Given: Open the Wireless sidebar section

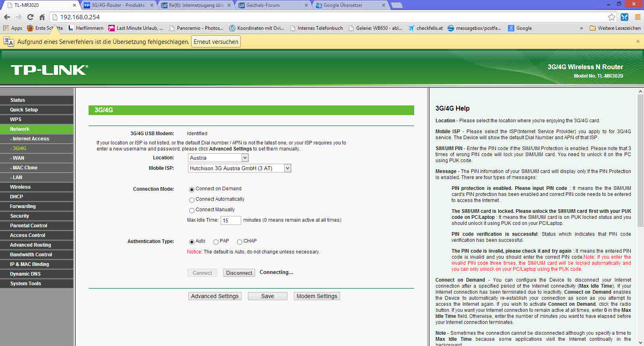Looking at the screenshot, I should coord(37,187).
